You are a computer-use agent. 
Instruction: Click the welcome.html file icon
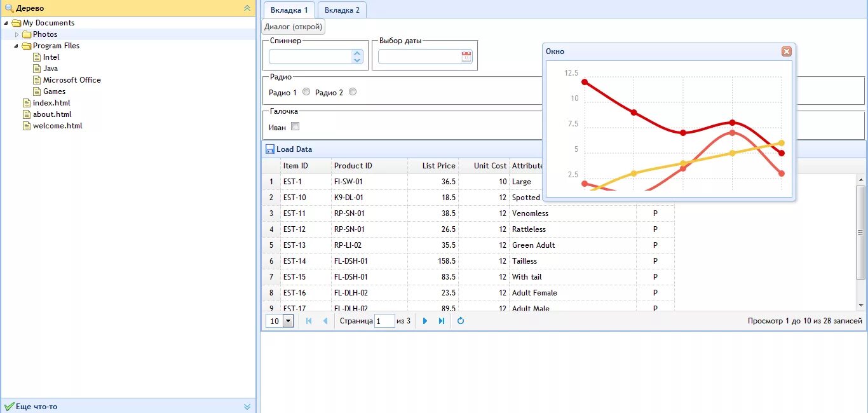click(27, 126)
